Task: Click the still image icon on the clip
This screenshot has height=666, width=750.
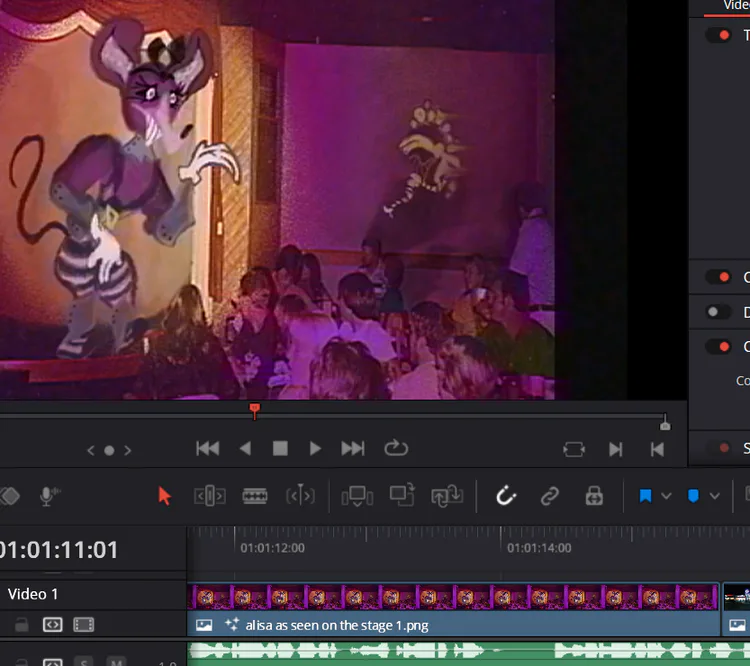Action: click(204, 625)
